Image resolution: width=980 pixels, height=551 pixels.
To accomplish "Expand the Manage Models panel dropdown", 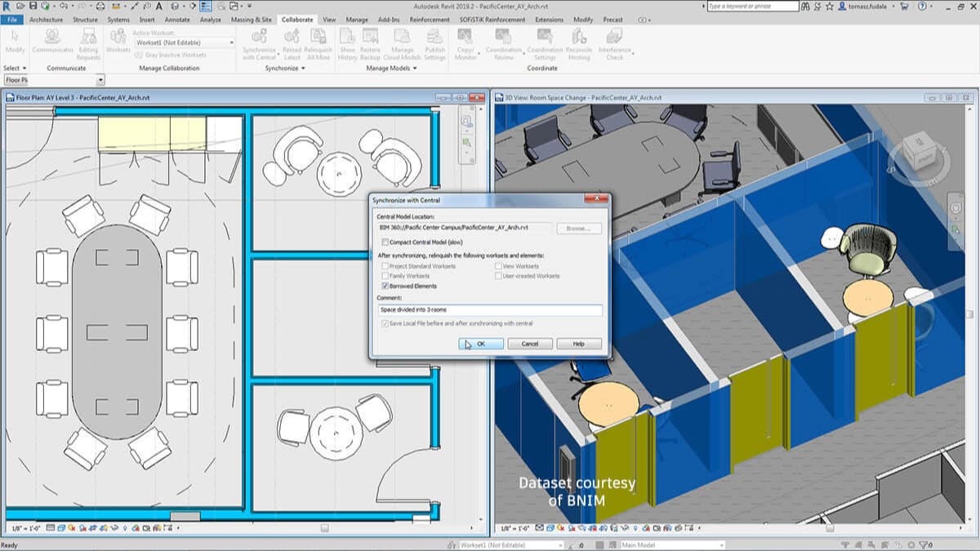I will pos(390,69).
